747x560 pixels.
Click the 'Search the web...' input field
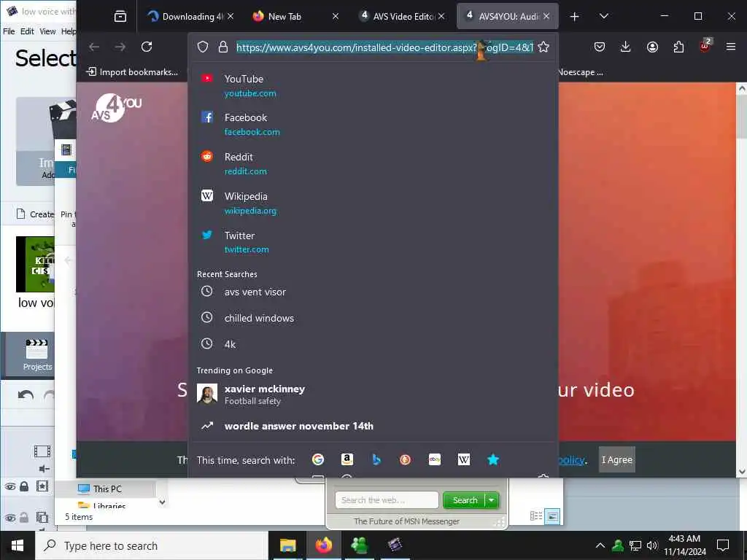(387, 500)
